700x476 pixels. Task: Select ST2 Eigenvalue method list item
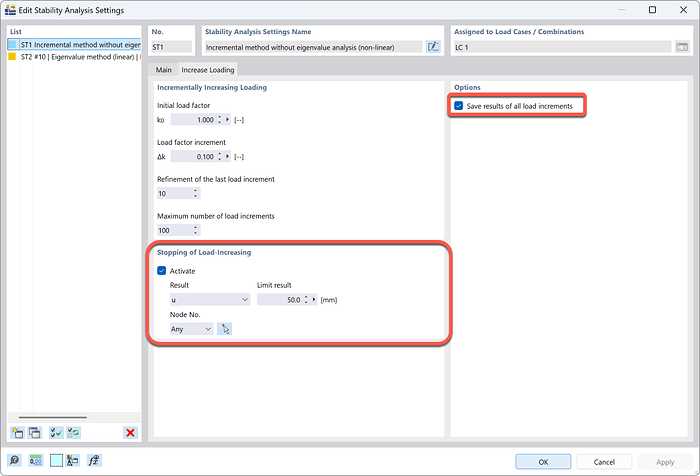pos(75,57)
